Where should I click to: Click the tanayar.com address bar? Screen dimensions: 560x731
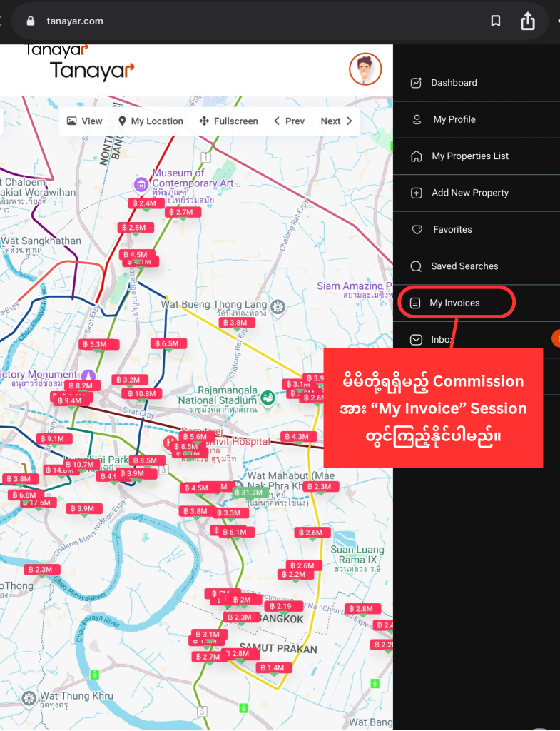coord(75,21)
